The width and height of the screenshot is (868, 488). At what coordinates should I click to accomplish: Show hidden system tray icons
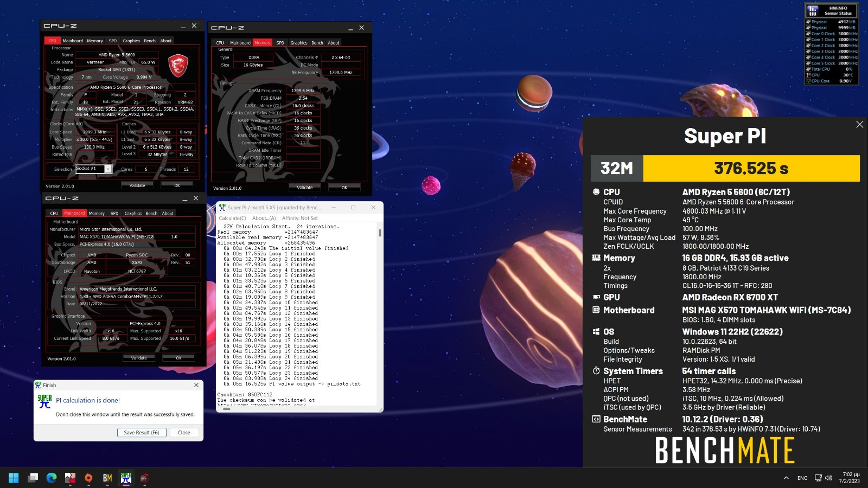tap(786, 478)
